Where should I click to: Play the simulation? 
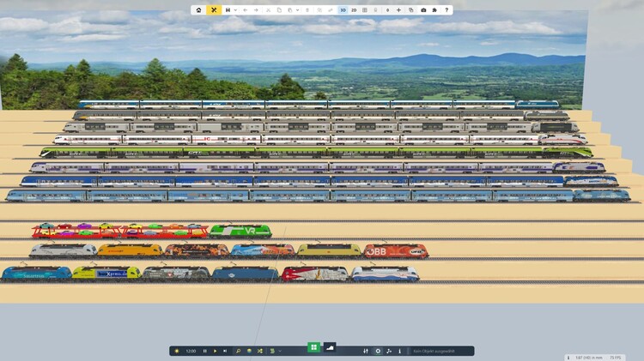point(215,352)
